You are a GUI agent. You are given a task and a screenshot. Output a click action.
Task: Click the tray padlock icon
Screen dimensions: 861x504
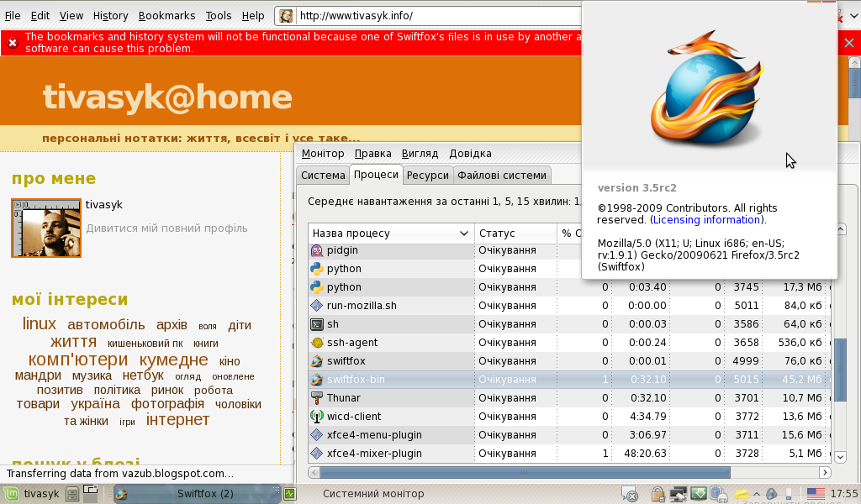658,494
